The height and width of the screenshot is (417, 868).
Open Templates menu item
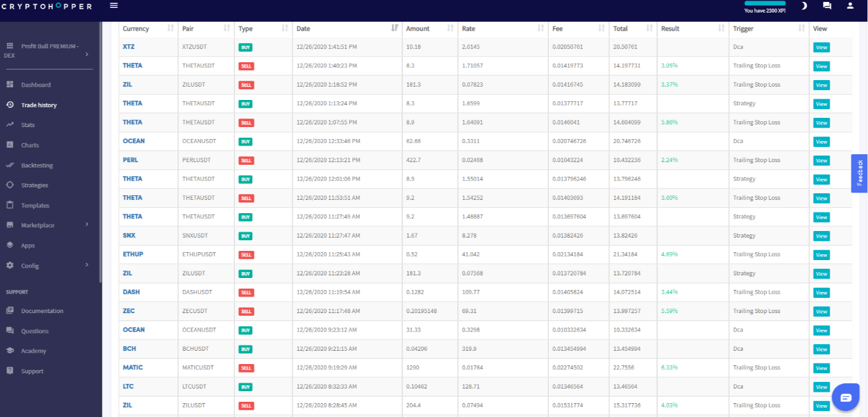pos(35,205)
